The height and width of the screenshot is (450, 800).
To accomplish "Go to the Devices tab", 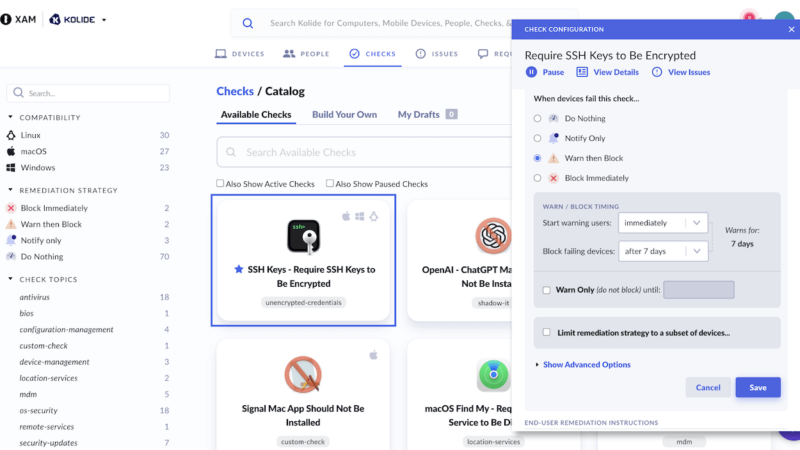I will coord(239,54).
